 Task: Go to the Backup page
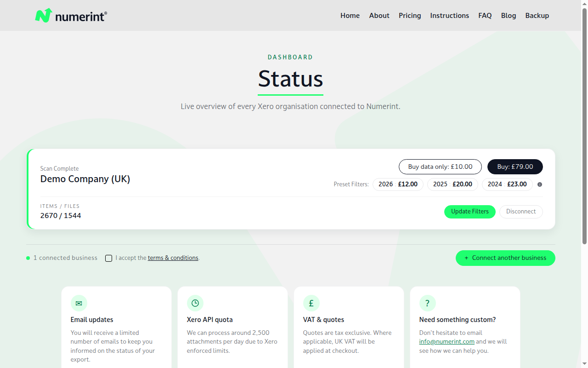pyautogui.click(x=537, y=16)
